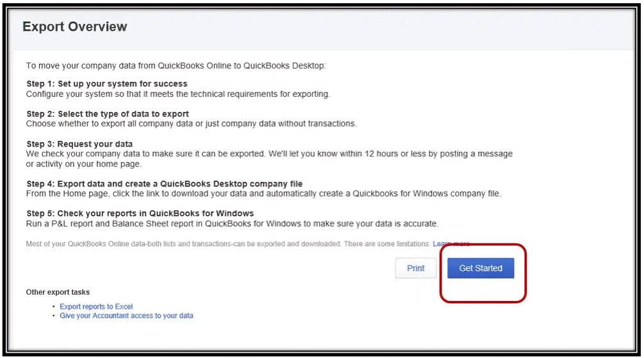Open the Export reports to Excel link
Viewport: 644px width, 358px height.
96,307
